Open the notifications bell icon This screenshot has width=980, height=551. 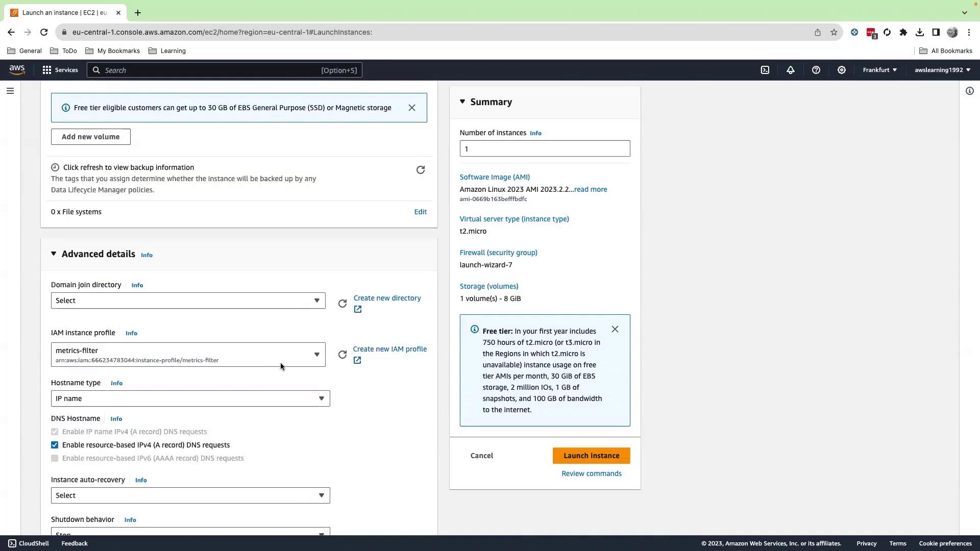click(790, 70)
